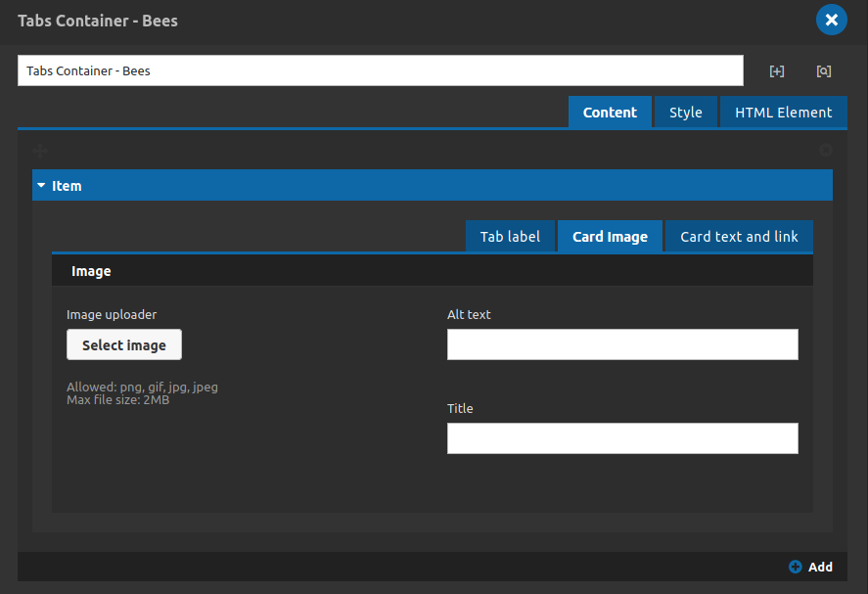Click the Item header label

click(x=67, y=186)
